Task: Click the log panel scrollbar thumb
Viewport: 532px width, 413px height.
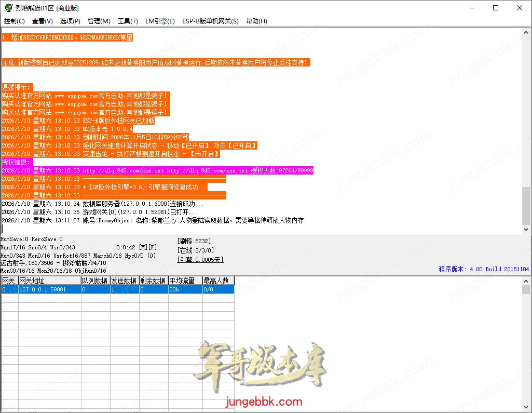Action: click(x=526, y=205)
